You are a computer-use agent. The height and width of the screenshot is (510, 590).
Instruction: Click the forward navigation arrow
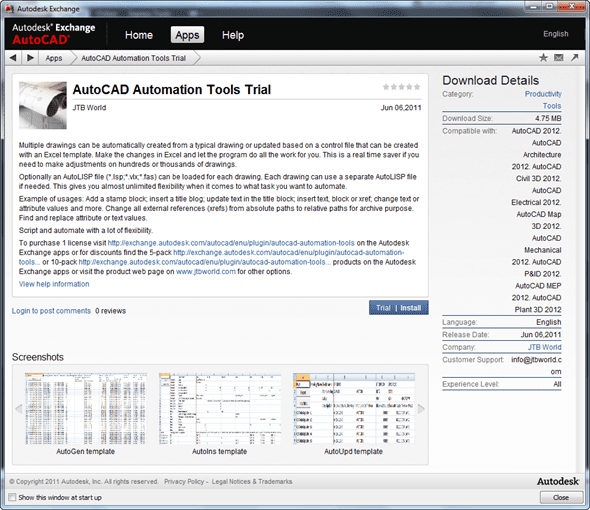coord(30,58)
